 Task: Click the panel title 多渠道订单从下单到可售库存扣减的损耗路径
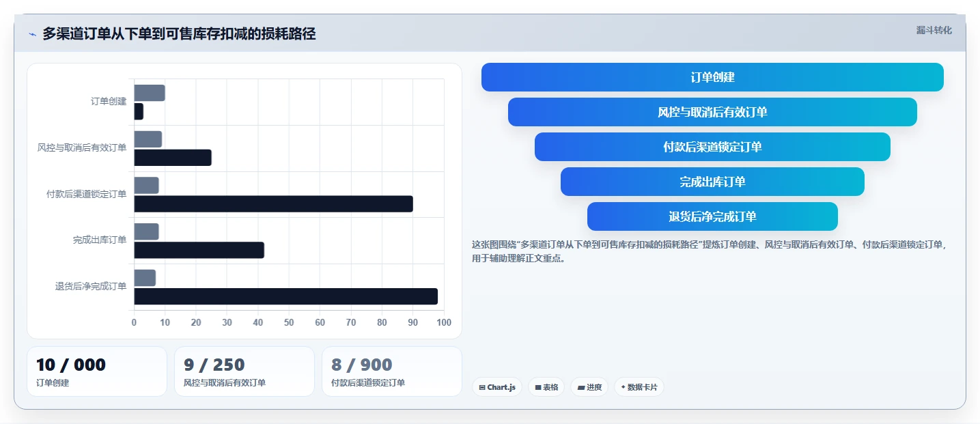pos(179,34)
